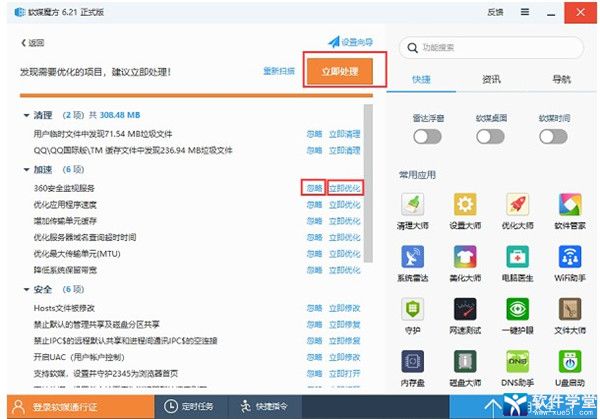Viewport: 600px width, 419px height.
Task: Open 系统雷达 satellite dish icon
Action: (412, 256)
